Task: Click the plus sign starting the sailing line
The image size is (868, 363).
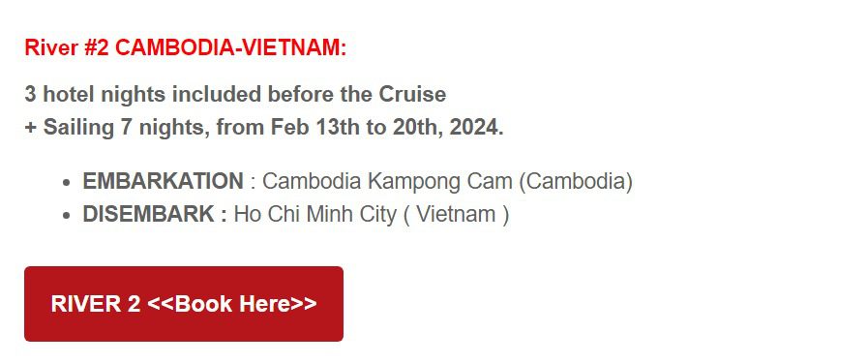Action: click(x=30, y=128)
